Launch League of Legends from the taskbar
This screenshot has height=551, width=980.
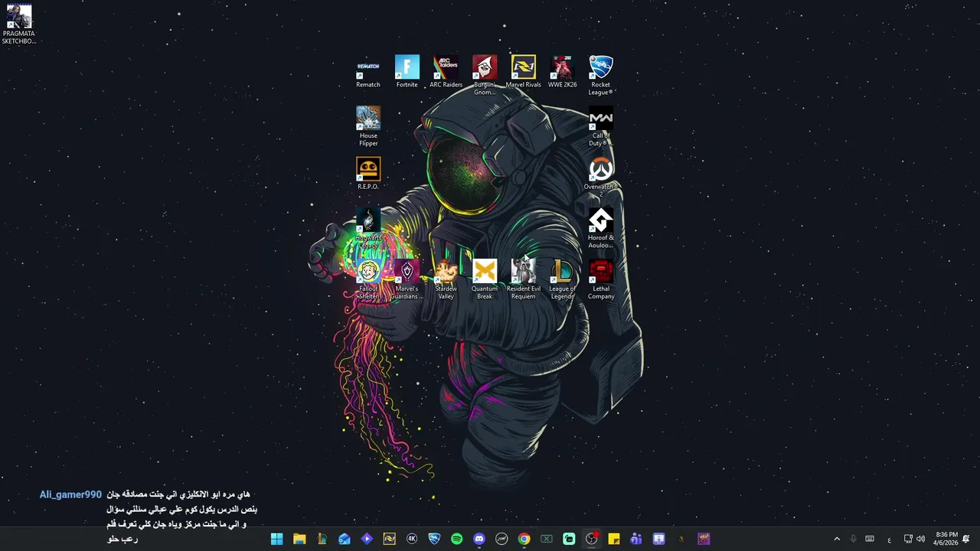322,539
